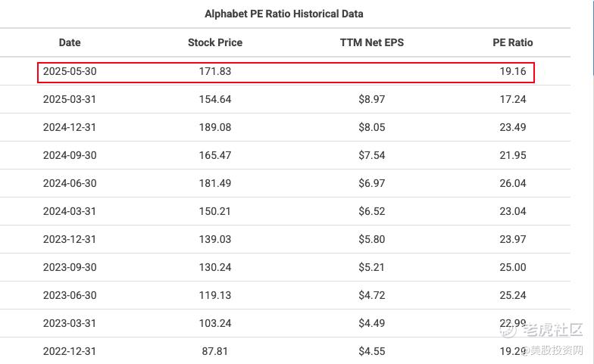Screen dimensions: 594x364
Task: Click the 25.24 PE ratio cell
Action: pos(512,295)
